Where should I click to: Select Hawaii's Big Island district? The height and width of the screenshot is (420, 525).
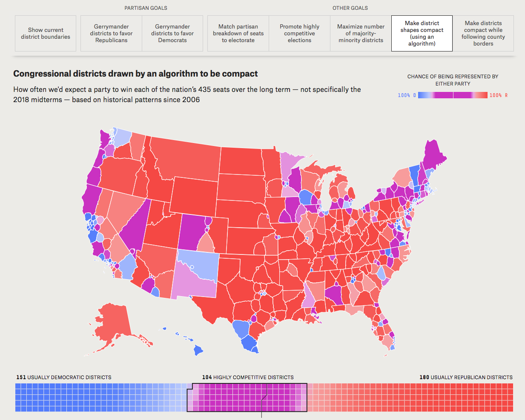click(198, 350)
